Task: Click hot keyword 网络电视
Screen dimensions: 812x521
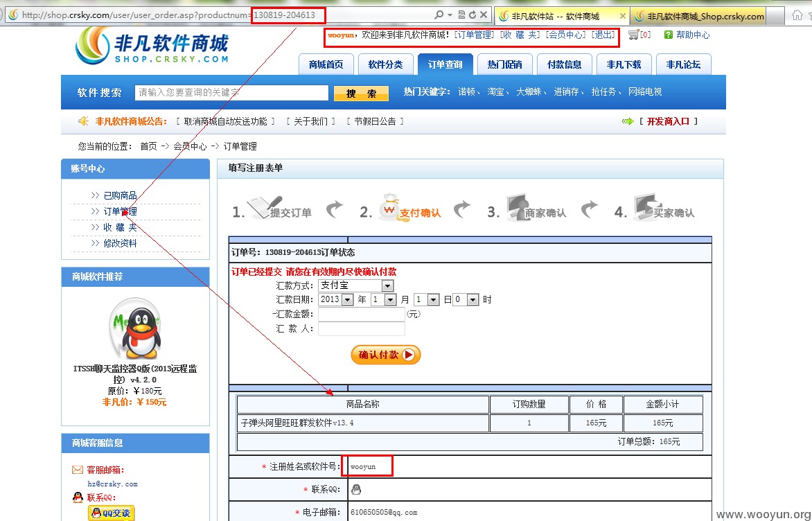Action: pos(645,91)
